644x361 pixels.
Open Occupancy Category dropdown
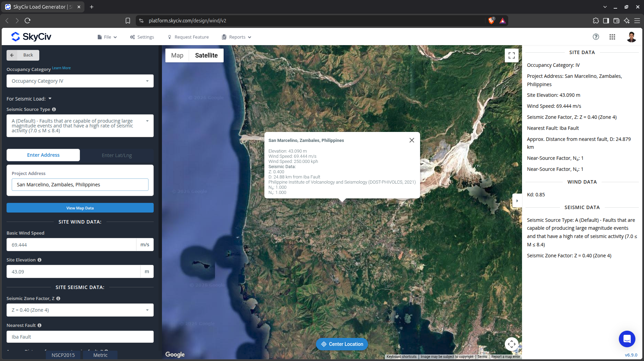(x=80, y=81)
